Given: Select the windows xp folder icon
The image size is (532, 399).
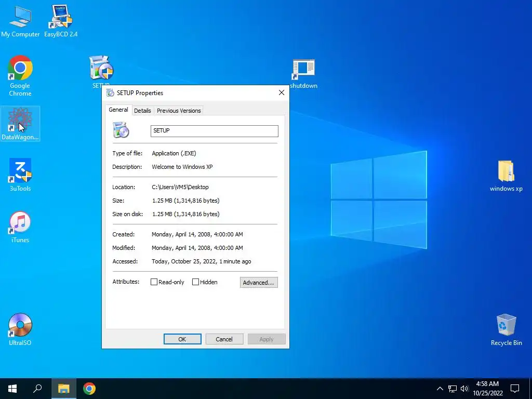Looking at the screenshot, I should 506,176.
